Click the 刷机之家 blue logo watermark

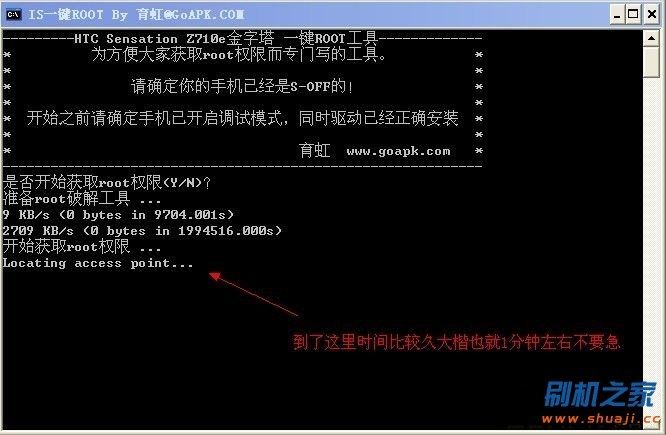coord(600,395)
